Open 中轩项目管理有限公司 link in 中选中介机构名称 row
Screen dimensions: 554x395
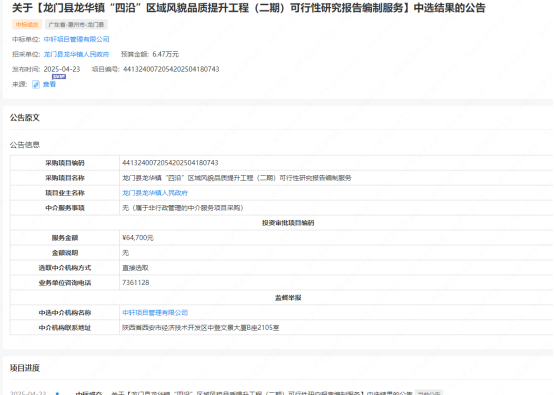(155, 313)
